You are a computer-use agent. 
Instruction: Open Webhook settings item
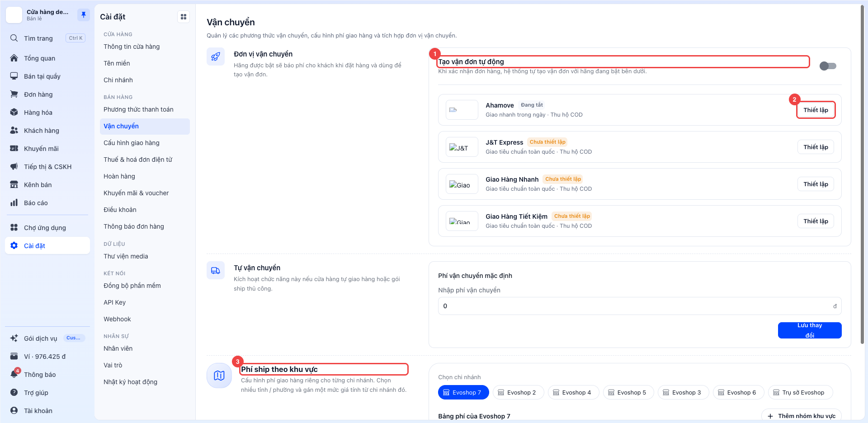point(145,320)
